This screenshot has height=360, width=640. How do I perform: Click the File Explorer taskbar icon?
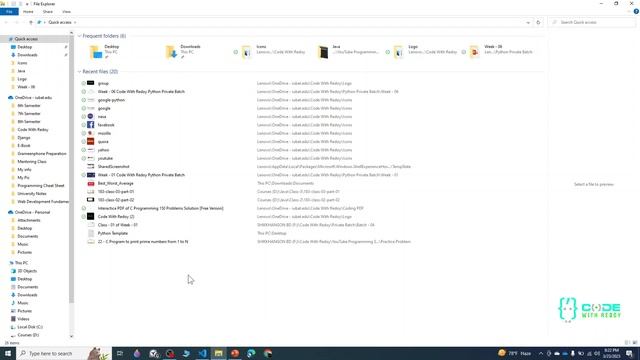coord(218,353)
